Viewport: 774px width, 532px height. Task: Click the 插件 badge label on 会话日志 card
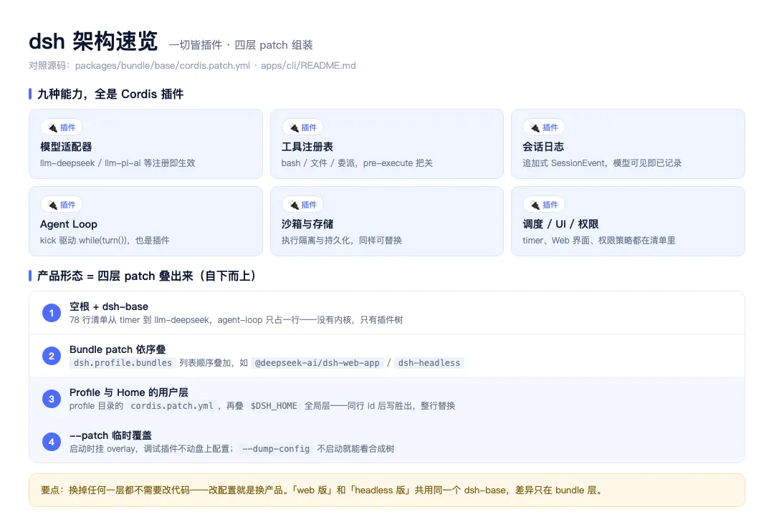pyautogui.click(x=550, y=127)
